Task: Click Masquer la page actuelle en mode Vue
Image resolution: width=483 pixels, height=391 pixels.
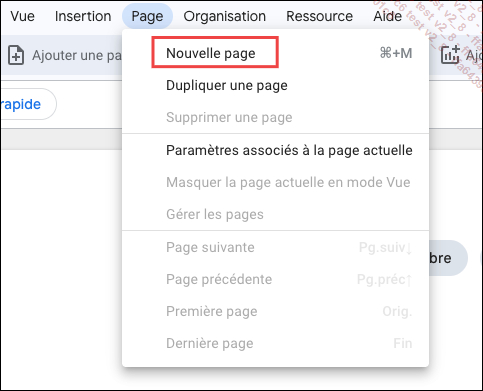Action: (276, 182)
